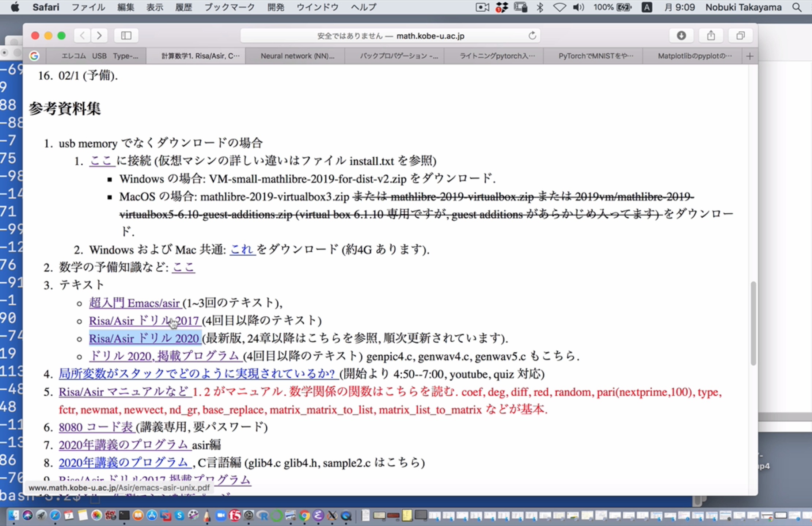Open the Risa/Asir ドリル 2017 link
The width and height of the screenshot is (812, 526).
[144, 321]
